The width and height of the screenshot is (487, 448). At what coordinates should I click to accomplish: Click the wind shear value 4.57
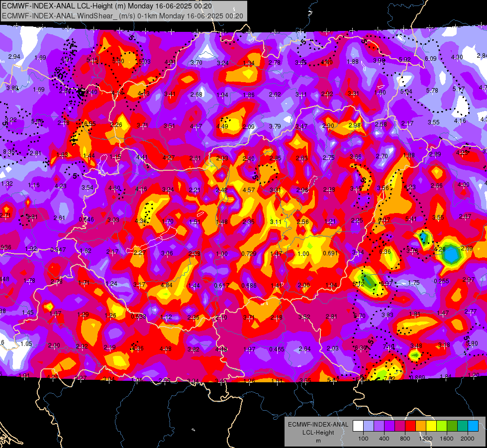pos(249,190)
